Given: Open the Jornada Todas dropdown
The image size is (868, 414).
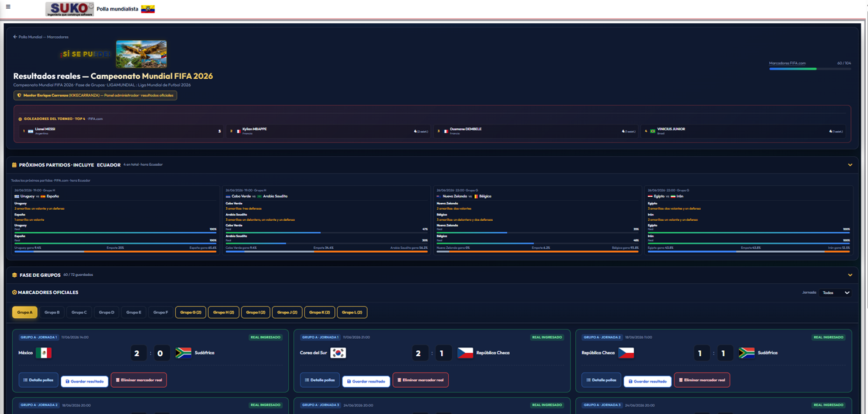Looking at the screenshot, I should (x=835, y=293).
